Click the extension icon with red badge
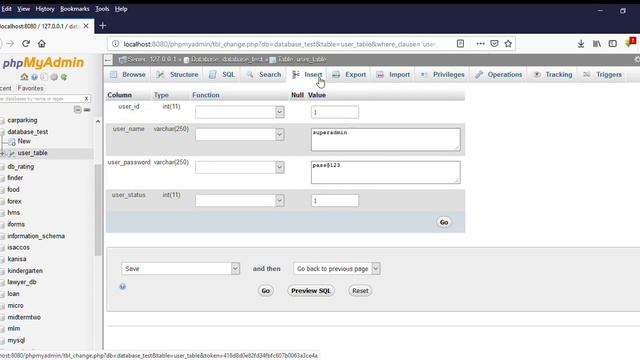The image size is (640, 360). 630,42
